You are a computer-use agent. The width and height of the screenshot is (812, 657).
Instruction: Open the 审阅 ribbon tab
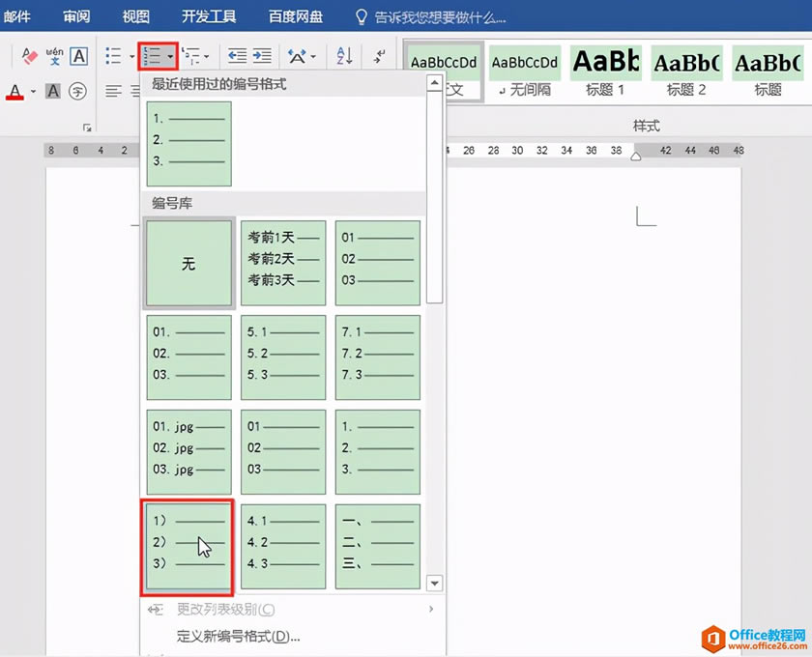[76, 16]
